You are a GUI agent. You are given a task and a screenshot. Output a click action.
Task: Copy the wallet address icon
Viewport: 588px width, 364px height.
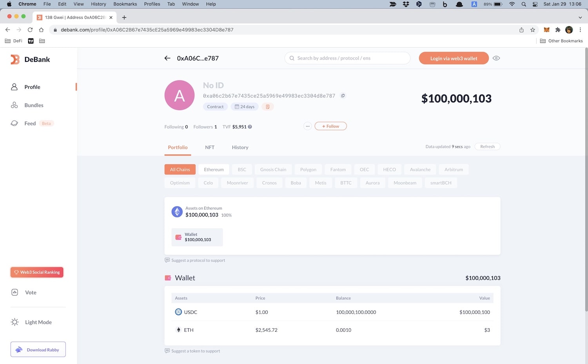pyautogui.click(x=343, y=96)
